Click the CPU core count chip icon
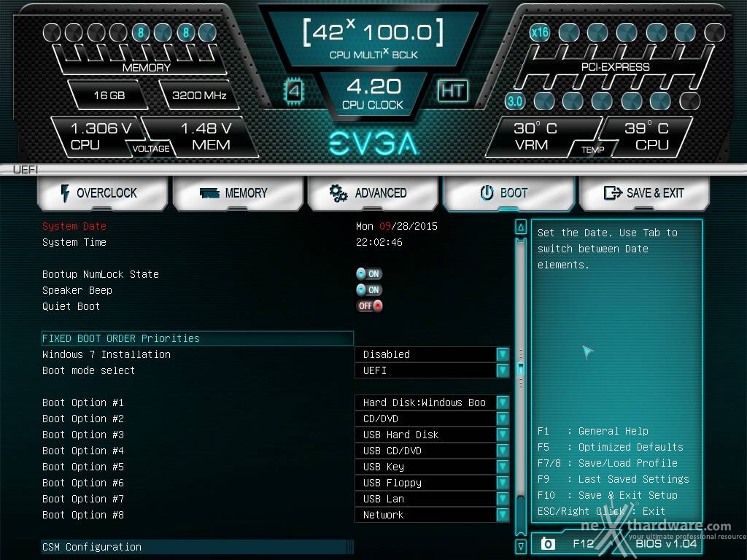The image size is (747, 560). click(x=294, y=90)
